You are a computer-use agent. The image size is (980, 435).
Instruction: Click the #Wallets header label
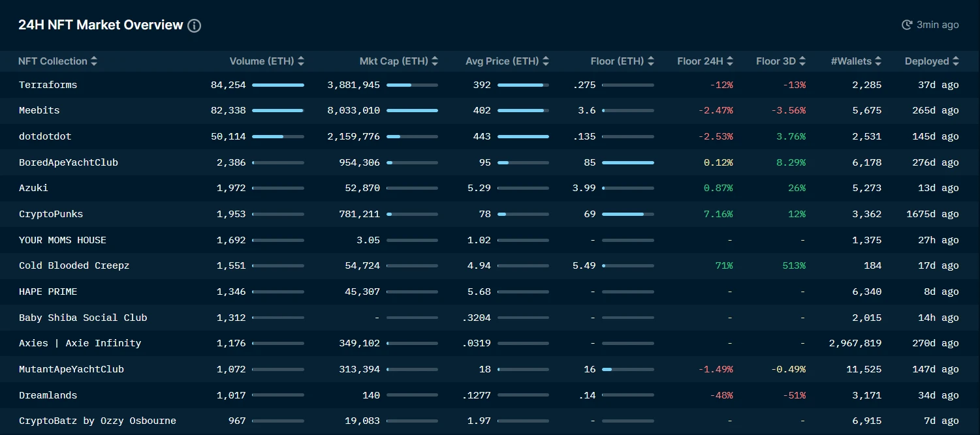[x=851, y=61]
